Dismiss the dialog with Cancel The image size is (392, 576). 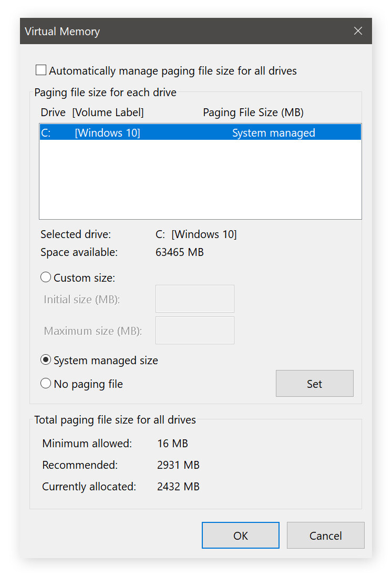tap(325, 535)
